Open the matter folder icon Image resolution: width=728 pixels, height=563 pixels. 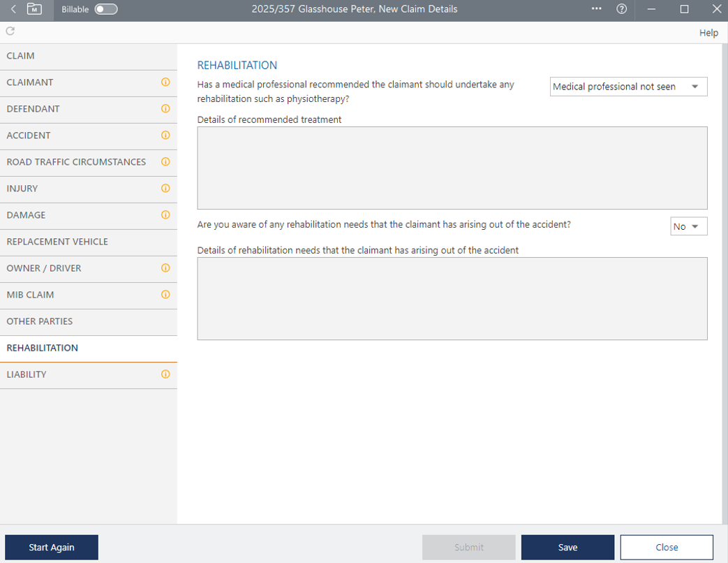(x=34, y=9)
